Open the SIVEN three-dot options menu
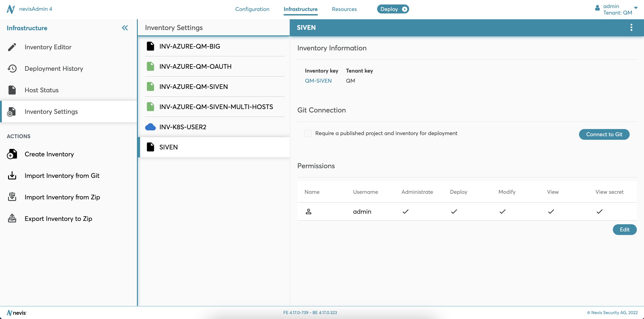Image resolution: width=644 pixels, height=319 pixels. tap(631, 28)
